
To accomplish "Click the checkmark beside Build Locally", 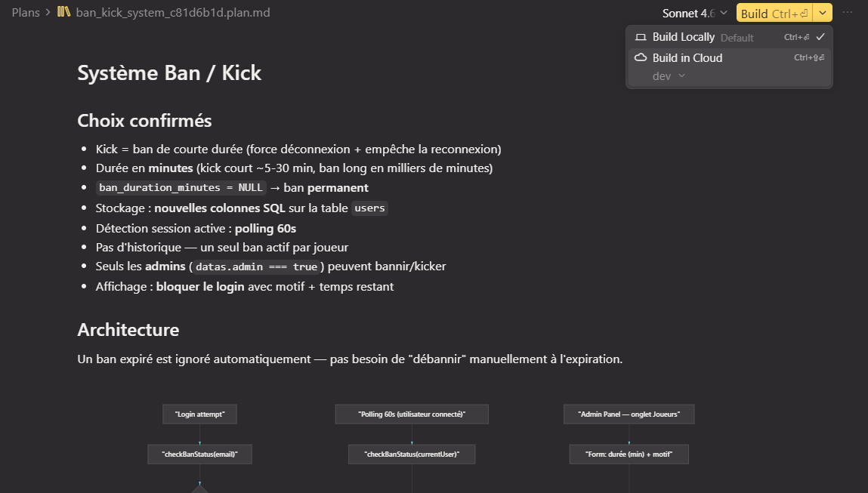I will [x=820, y=37].
